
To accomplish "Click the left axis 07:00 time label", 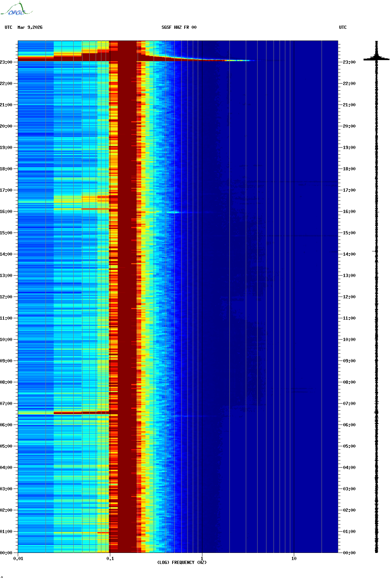I will 6,404.
